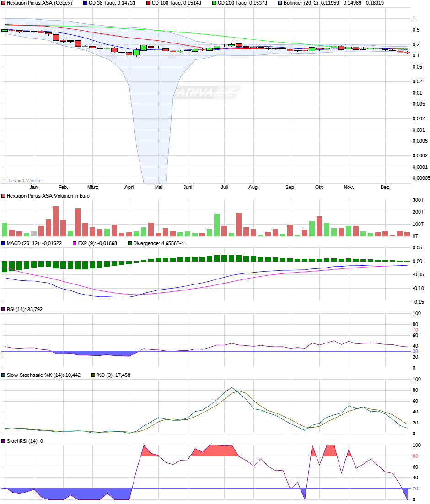Click the 'Okt.' month axis label
Screen dimensions: 430x504
click(x=319, y=187)
